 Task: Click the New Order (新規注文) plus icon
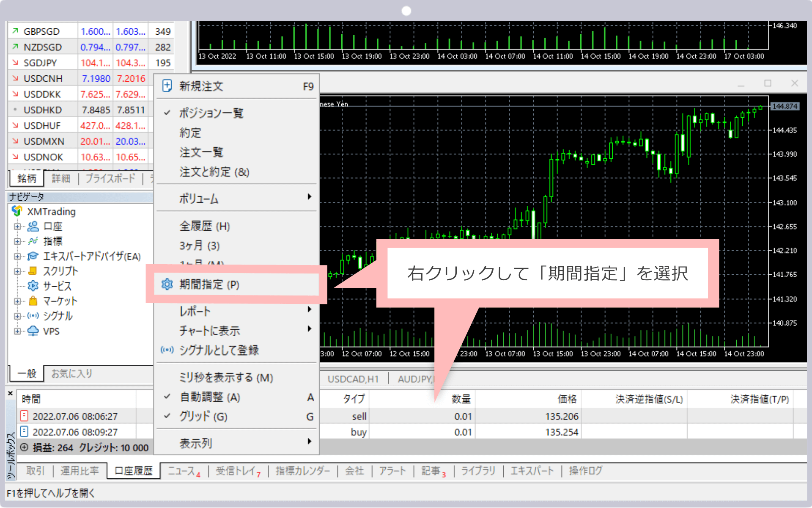tap(167, 86)
